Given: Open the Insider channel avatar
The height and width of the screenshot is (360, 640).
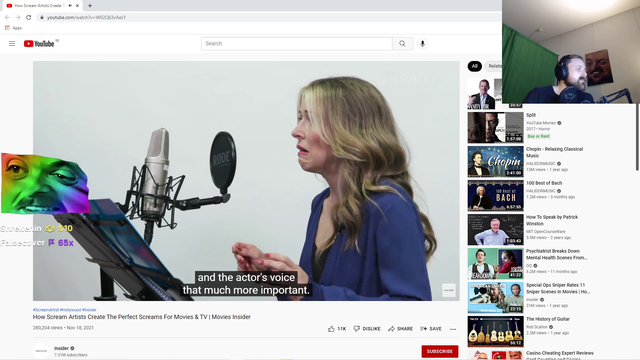Looking at the screenshot, I should point(41,351).
